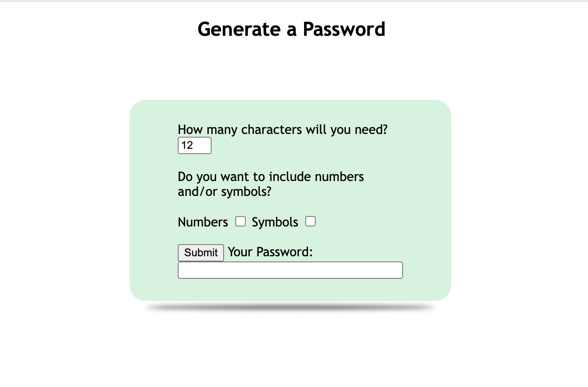The height and width of the screenshot is (387, 588).
Task: Enable numbers for the generated password
Action: pos(241,221)
